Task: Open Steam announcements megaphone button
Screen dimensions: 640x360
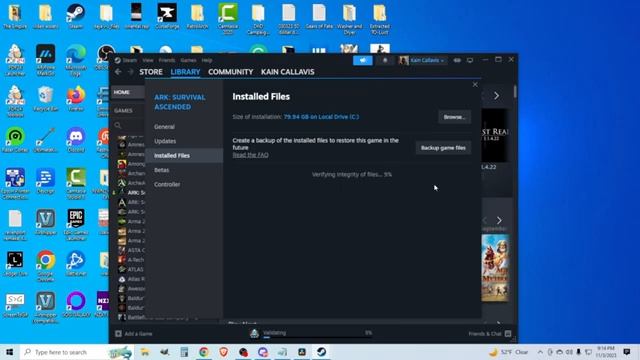Action: pos(362,60)
